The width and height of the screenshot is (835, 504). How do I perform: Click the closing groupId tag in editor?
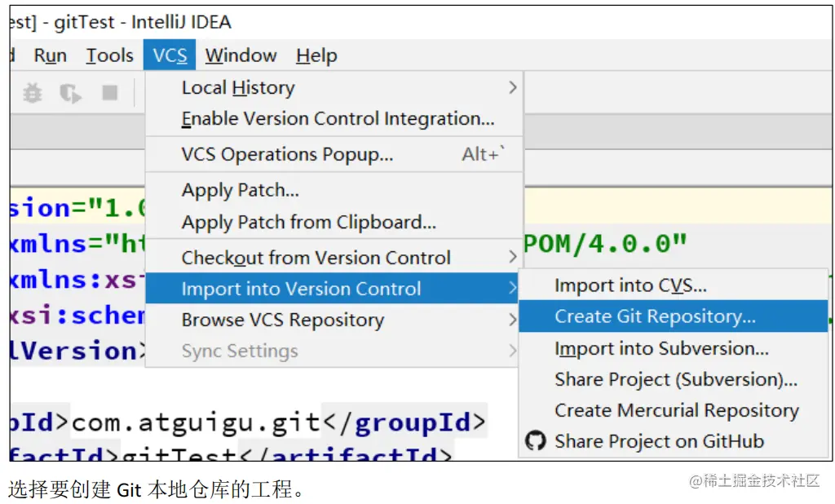click(x=404, y=423)
